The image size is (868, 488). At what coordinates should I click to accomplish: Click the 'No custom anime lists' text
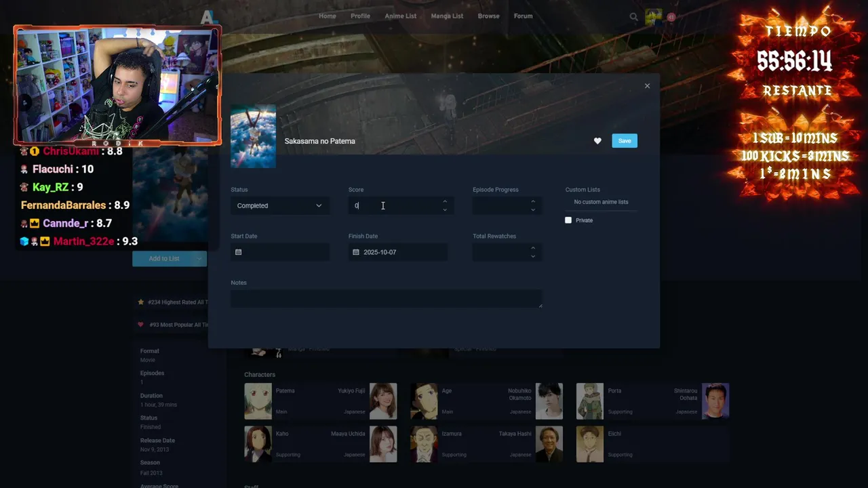(601, 202)
